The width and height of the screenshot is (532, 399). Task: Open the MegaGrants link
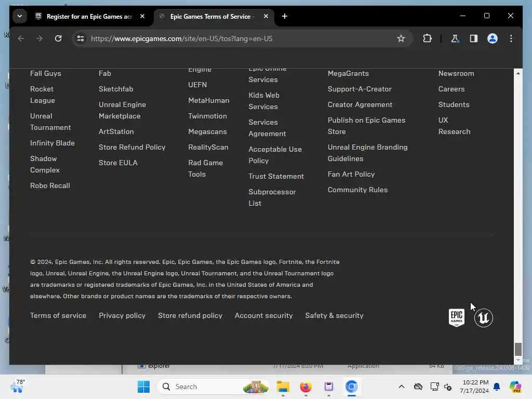pos(348,74)
